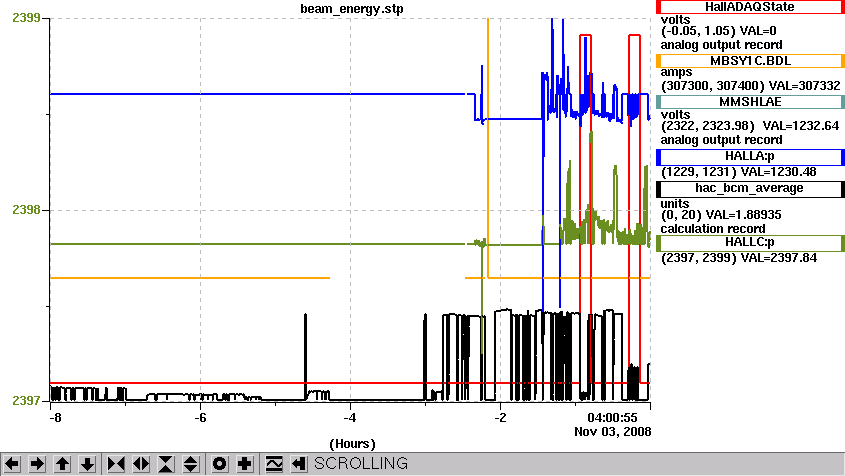Click the VAL=307332 range text under MBSY1C.BDL
Viewport: 845px width, 476px height.
pyautogui.click(x=751, y=86)
